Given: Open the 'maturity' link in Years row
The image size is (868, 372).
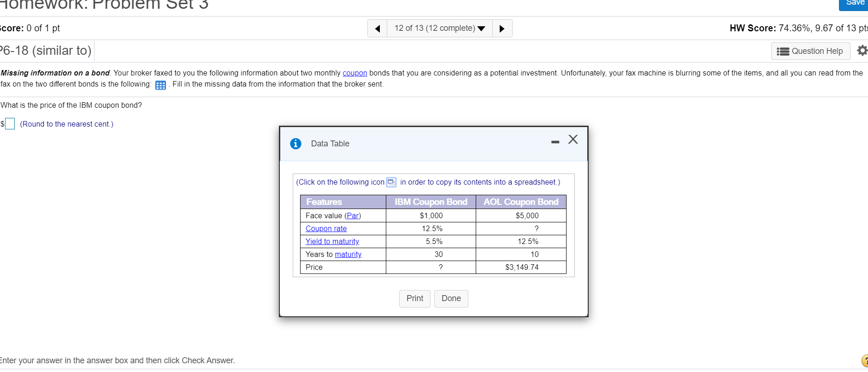Looking at the screenshot, I should [348, 254].
